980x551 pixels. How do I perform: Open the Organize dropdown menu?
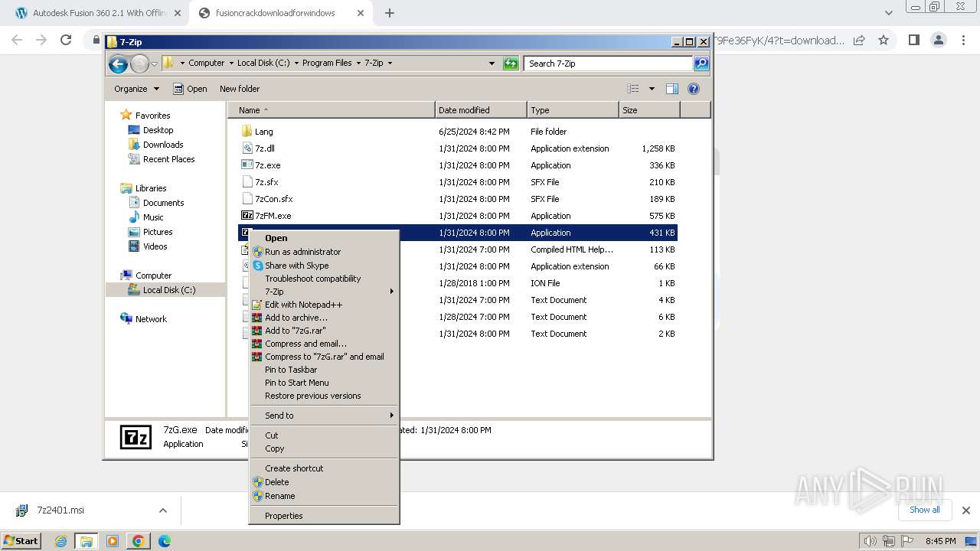pyautogui.click(x=136, y=89)
